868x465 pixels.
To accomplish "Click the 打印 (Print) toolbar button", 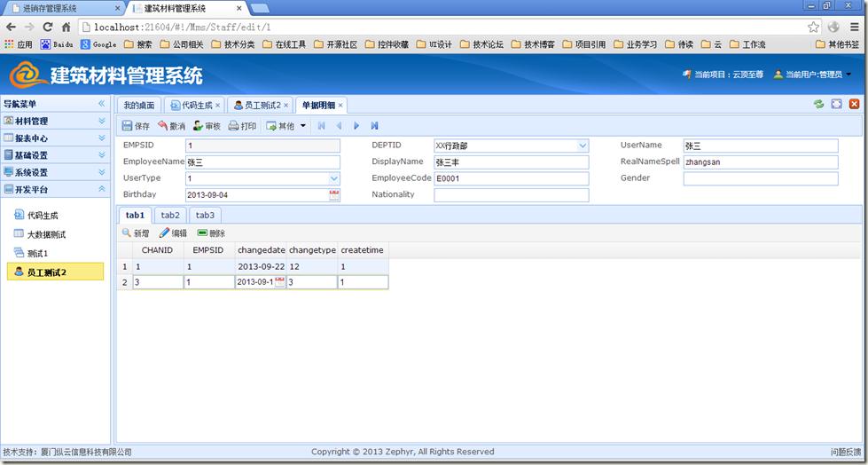I will click(x=242, y=126).
